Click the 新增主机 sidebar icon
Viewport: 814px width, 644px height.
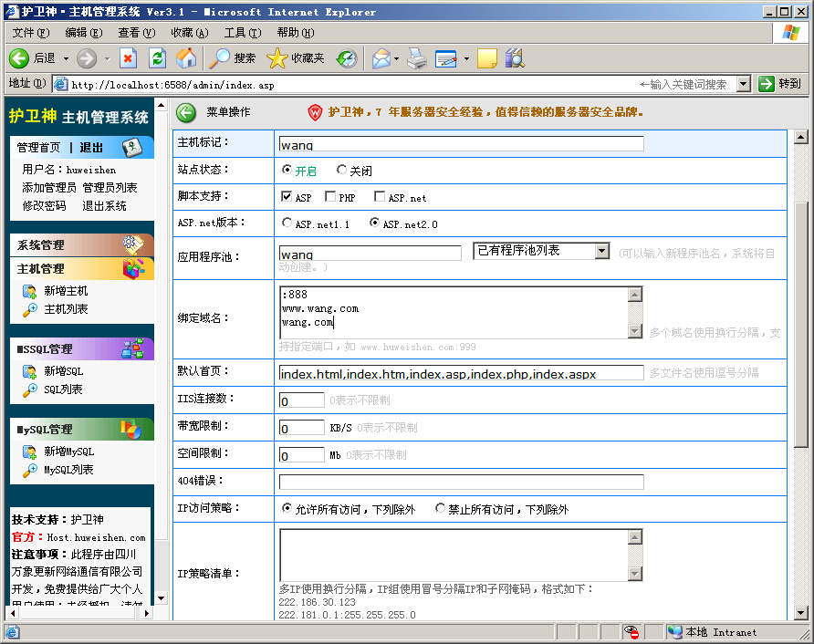pyautogui.click(x=29, y=291)
